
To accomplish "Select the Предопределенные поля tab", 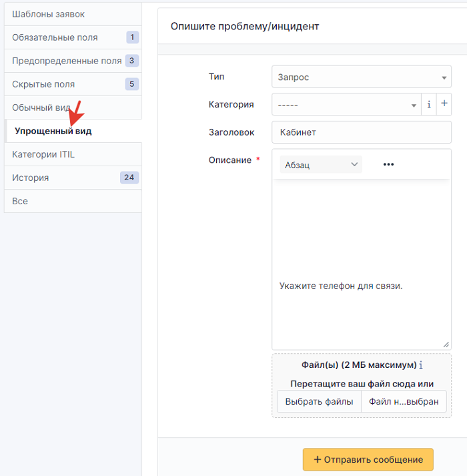I will [73, 61].
